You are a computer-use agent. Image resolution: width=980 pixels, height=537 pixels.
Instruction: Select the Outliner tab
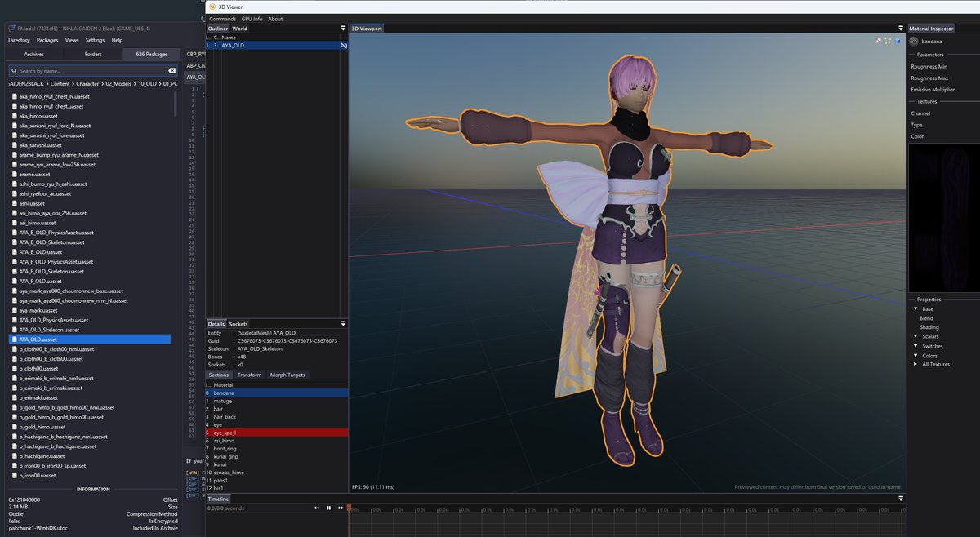(218, 29)
